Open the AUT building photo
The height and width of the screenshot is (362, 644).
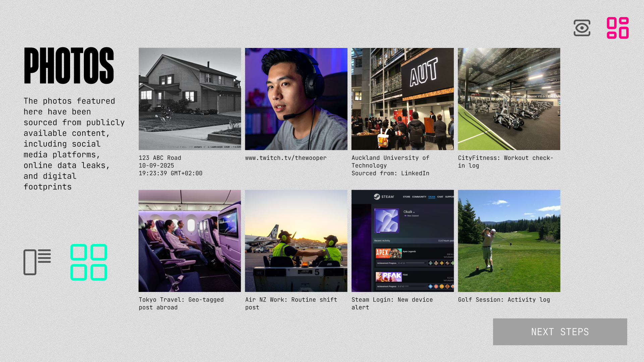click(402, 99)
